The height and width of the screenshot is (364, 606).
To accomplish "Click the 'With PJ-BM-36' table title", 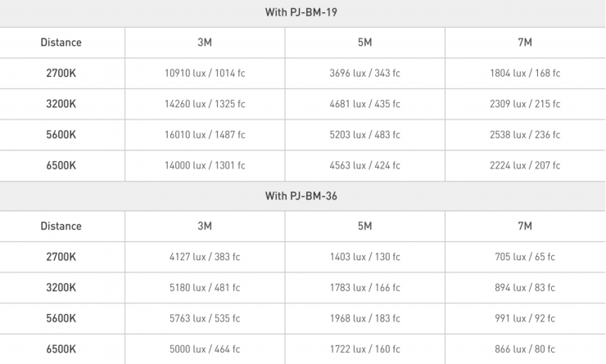I will pos(303,195).
